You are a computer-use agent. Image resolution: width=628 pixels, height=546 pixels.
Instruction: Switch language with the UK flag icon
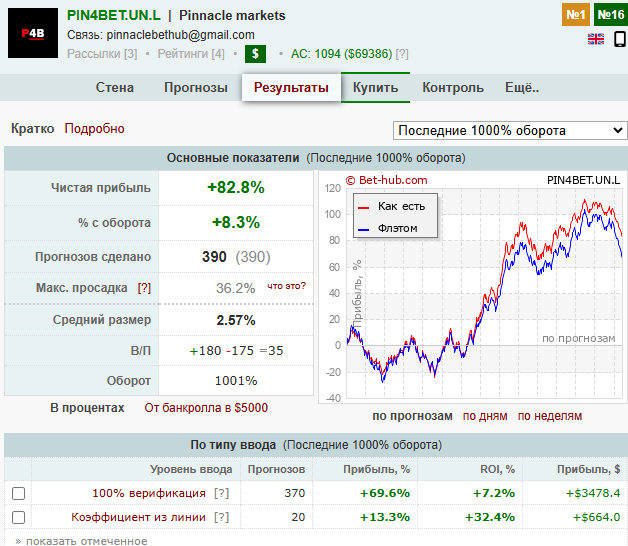tap(596, 39)
